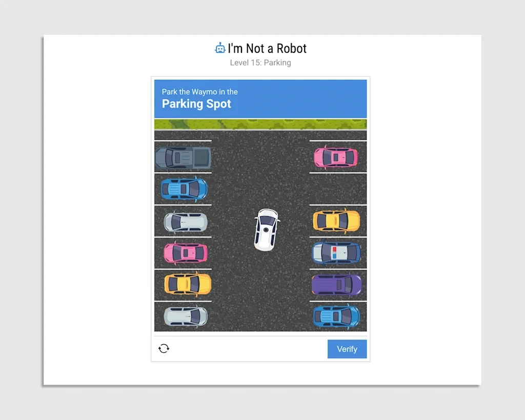525x420 pixels.
Task: Select the silver car above the left pink car
Action: (x=185, y=222)
